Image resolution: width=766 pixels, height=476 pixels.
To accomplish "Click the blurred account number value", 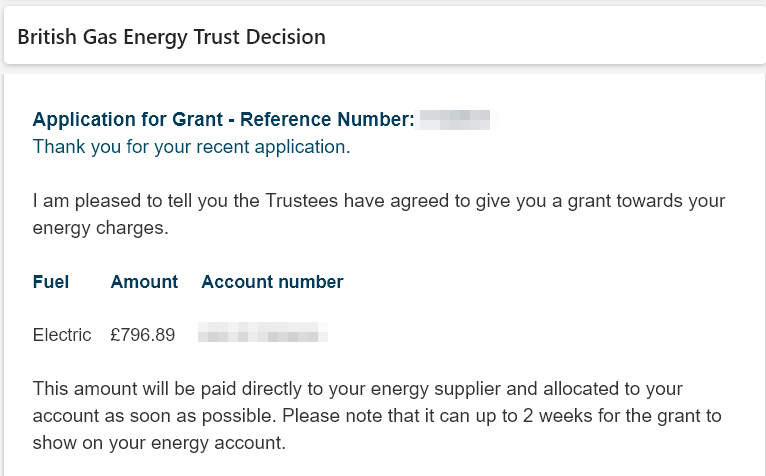I will (x=263, y=332).
